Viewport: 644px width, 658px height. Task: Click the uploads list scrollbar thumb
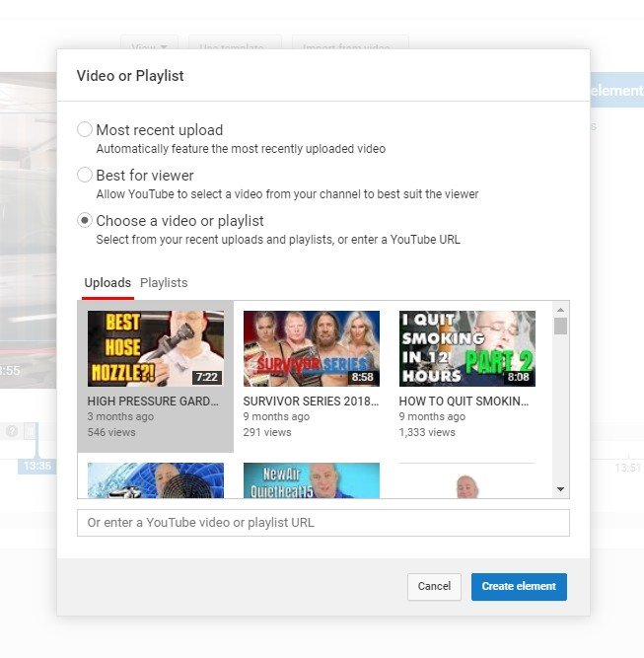[560, 327]
